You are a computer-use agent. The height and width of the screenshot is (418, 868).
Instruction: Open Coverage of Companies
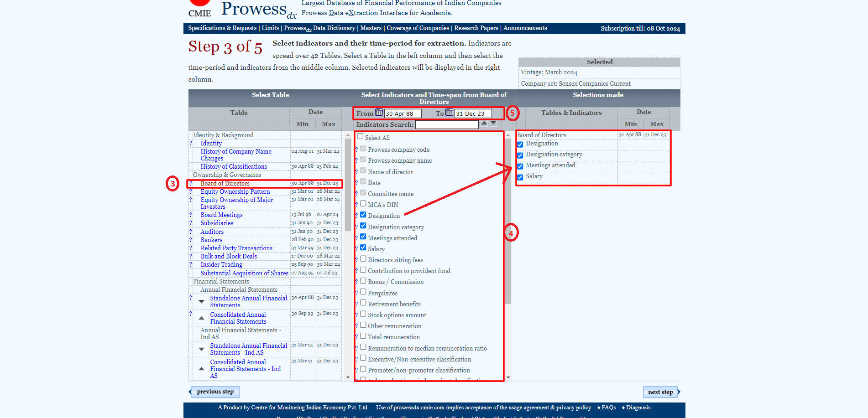418,28
